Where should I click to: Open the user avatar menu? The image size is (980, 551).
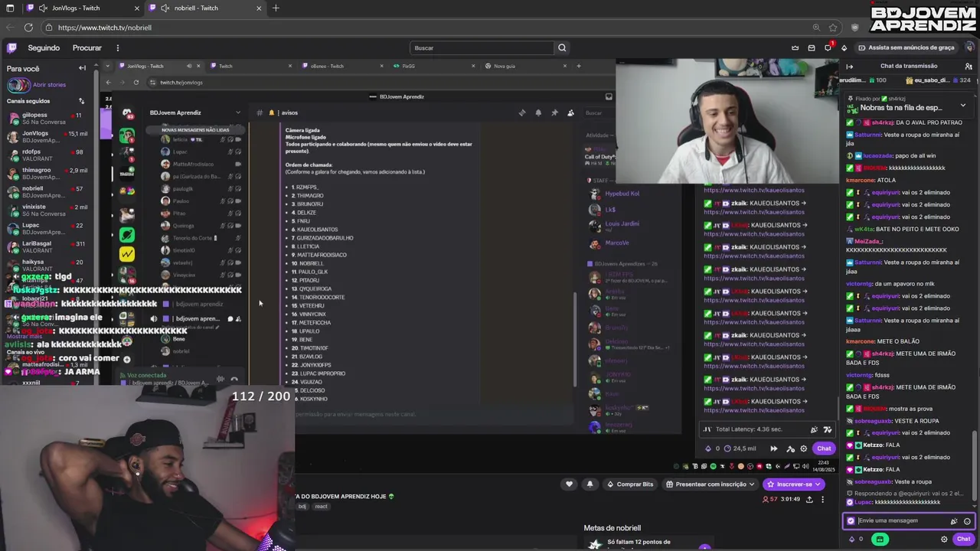coord(969,47)
